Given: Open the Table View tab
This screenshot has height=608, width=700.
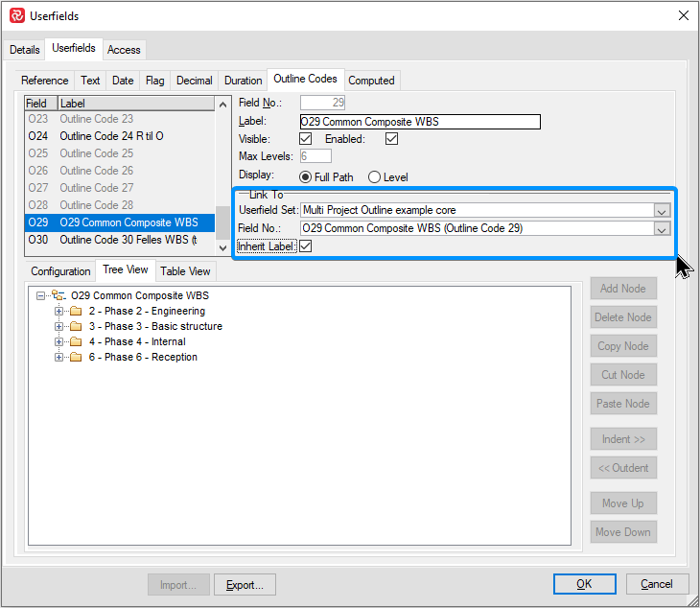Looking at the screenshot, I should (185, 271).
